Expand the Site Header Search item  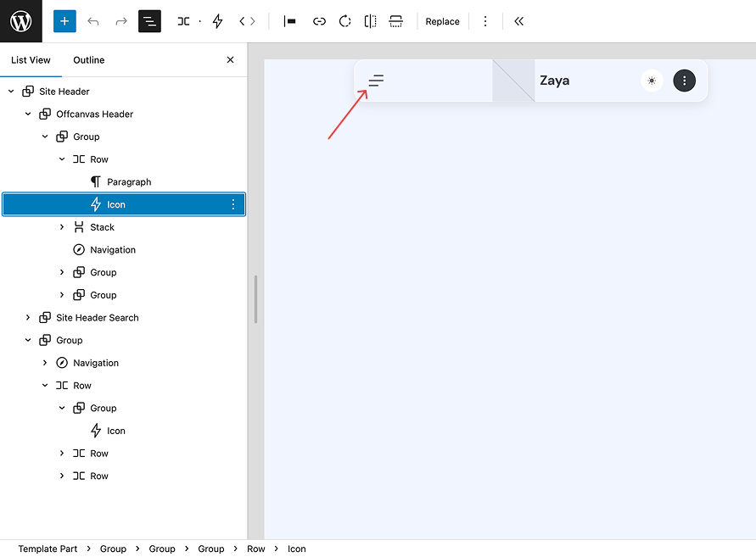[28, 318]
